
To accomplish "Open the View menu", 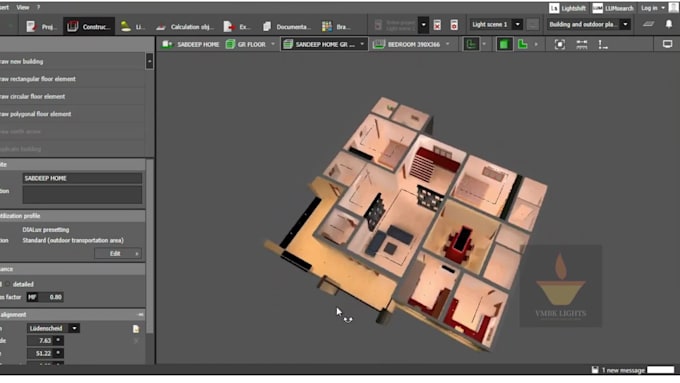I will [23, 7].
